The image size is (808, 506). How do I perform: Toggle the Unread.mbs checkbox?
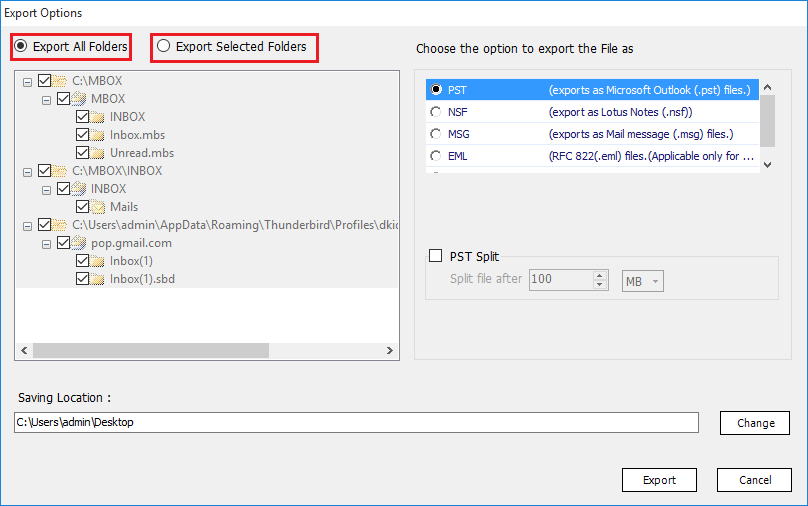(x=82, y=153)
